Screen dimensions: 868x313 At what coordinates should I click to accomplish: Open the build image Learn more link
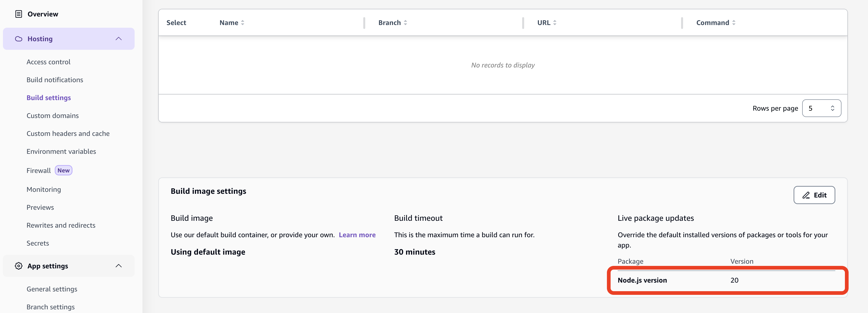coord(357,235)
